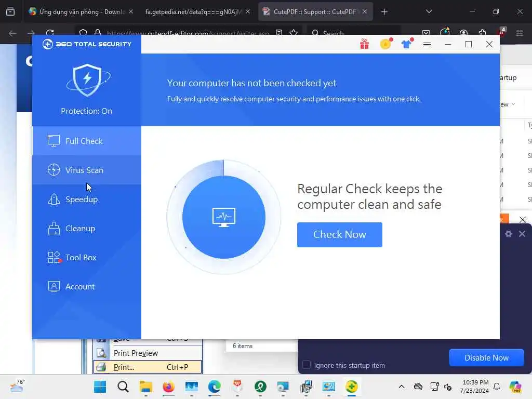The image size is (532, 399).
Task: Click the gold coin icon
Action: tap(386, 44)
